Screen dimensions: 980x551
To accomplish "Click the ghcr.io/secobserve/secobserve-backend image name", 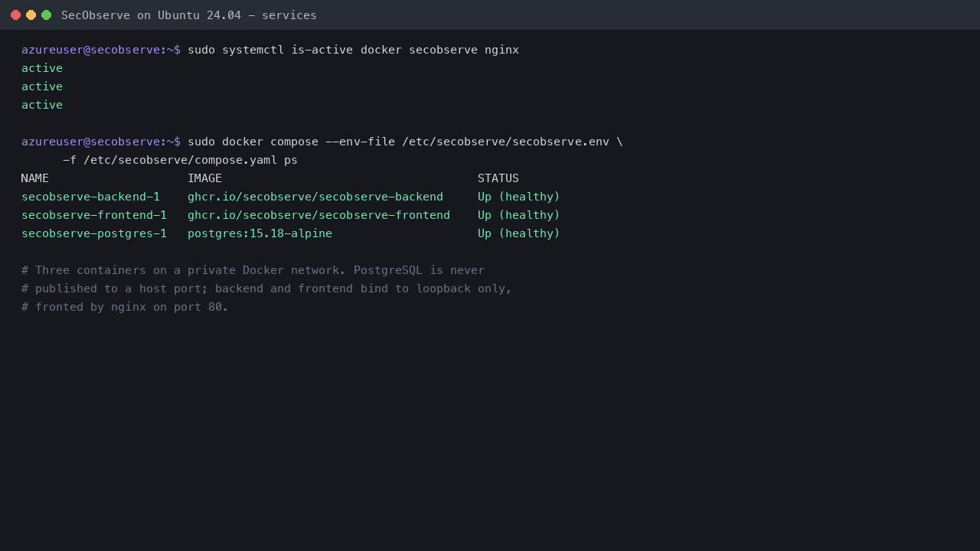I will (x=315, y=197).
